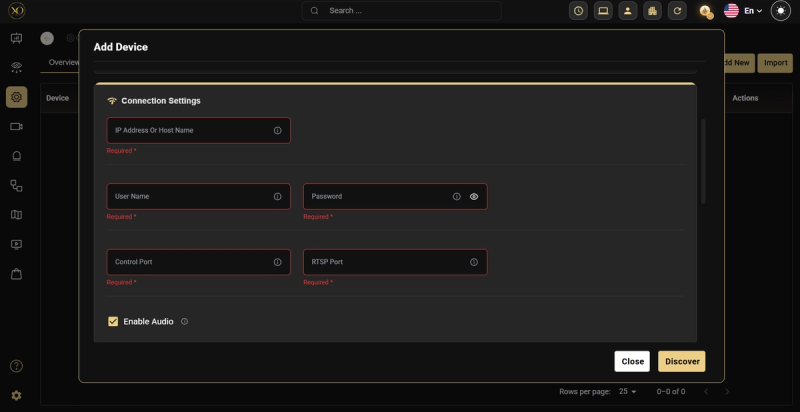
Task: Click the back arrow button behind dialog
Action: [x=47, y=38]
